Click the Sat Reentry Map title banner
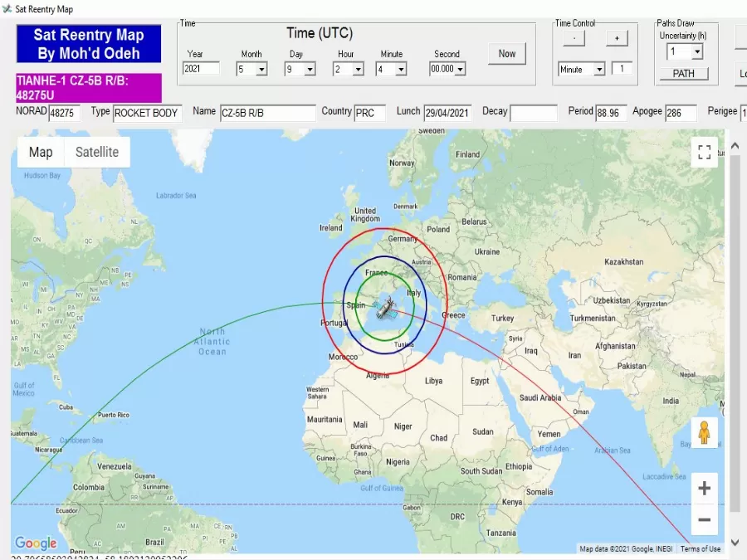The height and width of the screenshot is (560, 747). 89,44
